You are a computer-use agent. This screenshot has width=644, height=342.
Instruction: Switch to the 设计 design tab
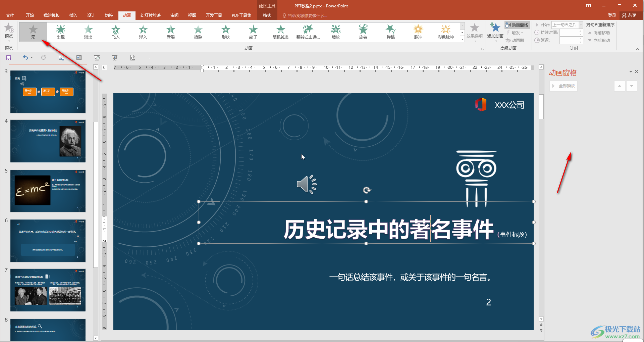(91, 15)
